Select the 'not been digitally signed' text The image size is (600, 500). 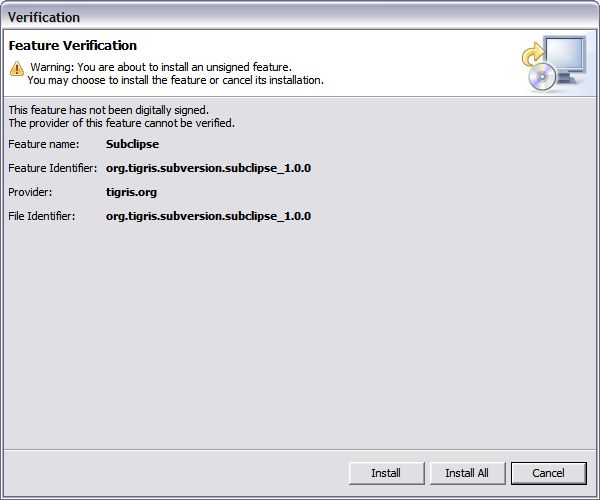coord(108,110)
